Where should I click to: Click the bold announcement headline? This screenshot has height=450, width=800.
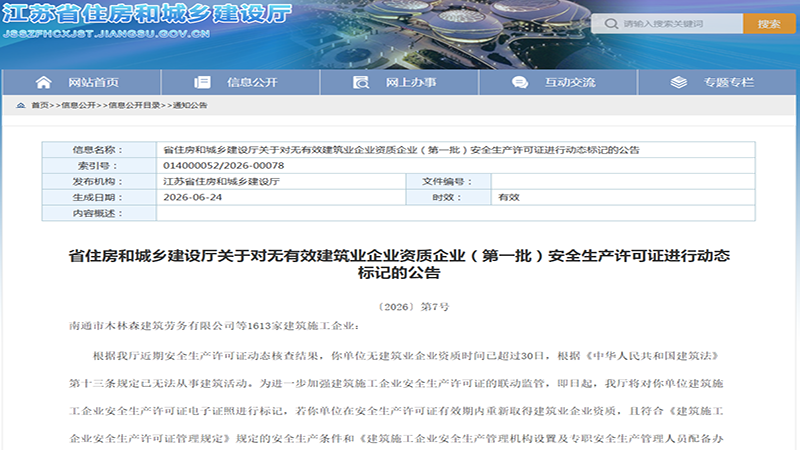pos(399,264)
